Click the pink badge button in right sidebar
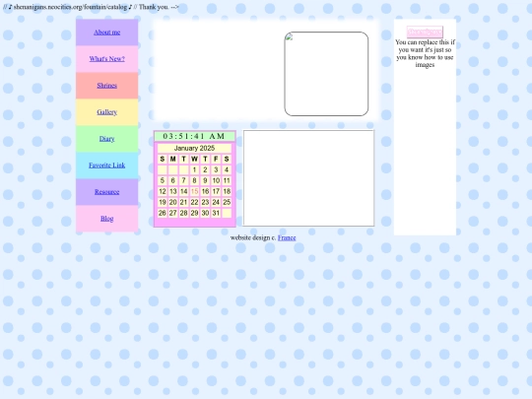 [x=425, y=32]
